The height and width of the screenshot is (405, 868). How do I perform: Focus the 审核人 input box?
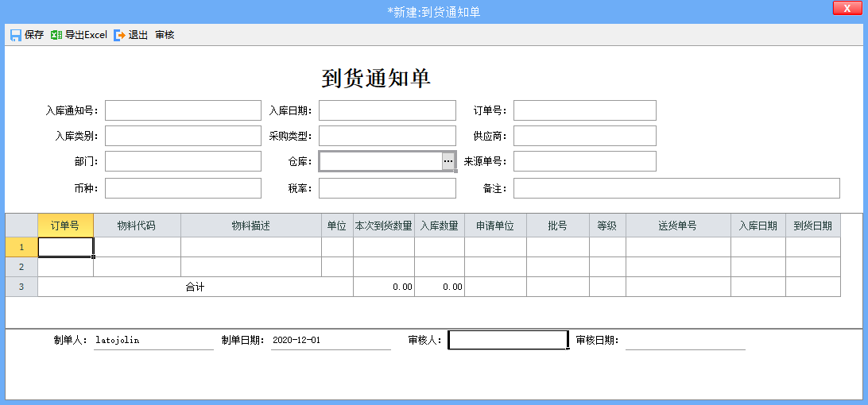point(508,340)
